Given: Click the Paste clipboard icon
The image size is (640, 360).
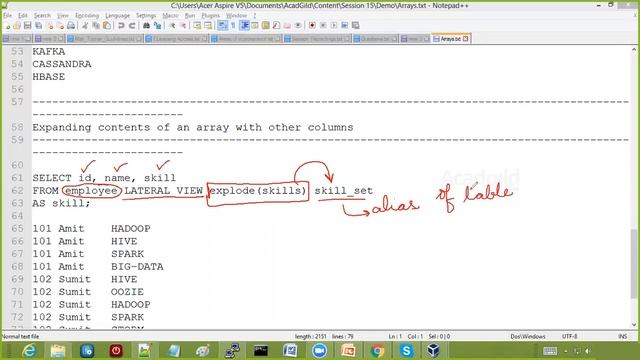Looking at the screenshot, I should coord(107,26).
